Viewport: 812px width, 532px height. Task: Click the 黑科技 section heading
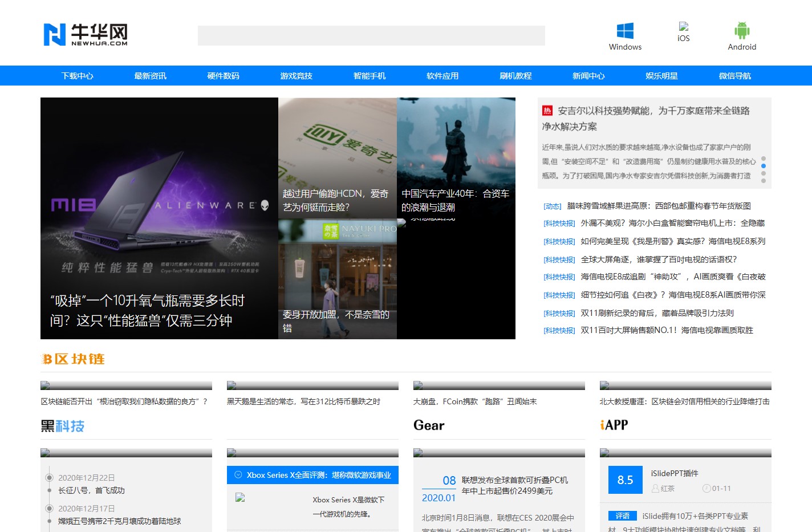[x=63, y=426]
